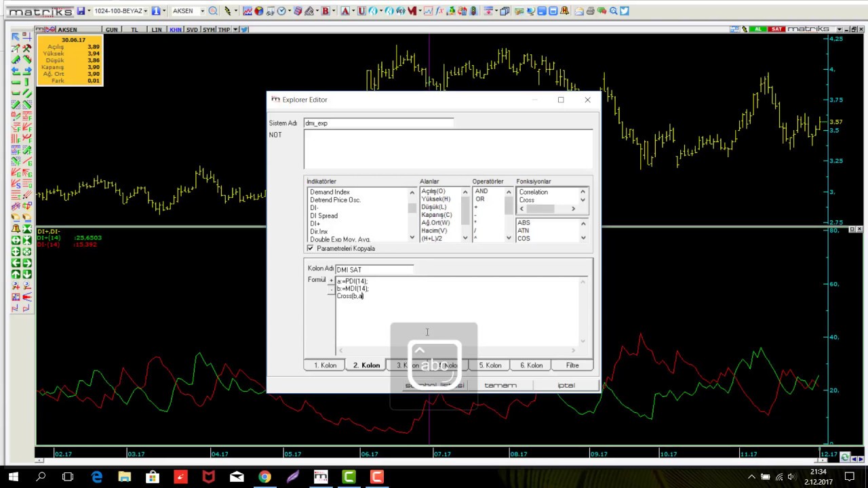Click the red A text icon
This screenshot has width=868, height=488.
(x=344, y=11)
